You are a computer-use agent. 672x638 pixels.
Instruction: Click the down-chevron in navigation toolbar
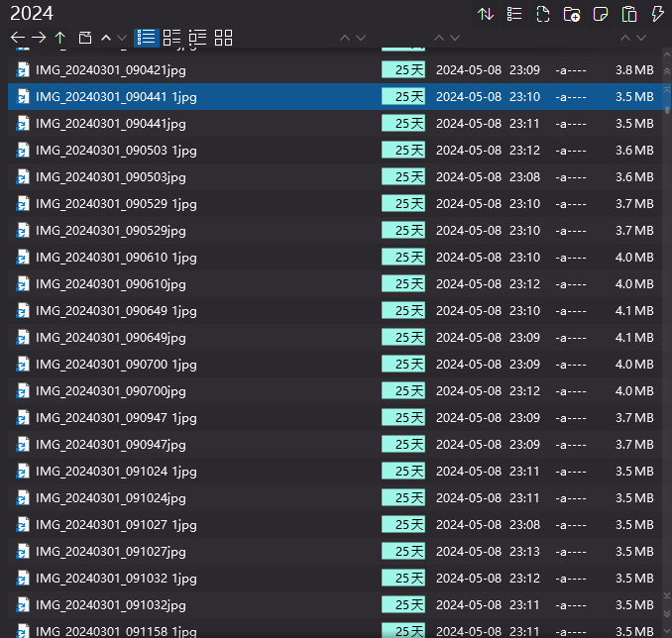pos(122,38)
